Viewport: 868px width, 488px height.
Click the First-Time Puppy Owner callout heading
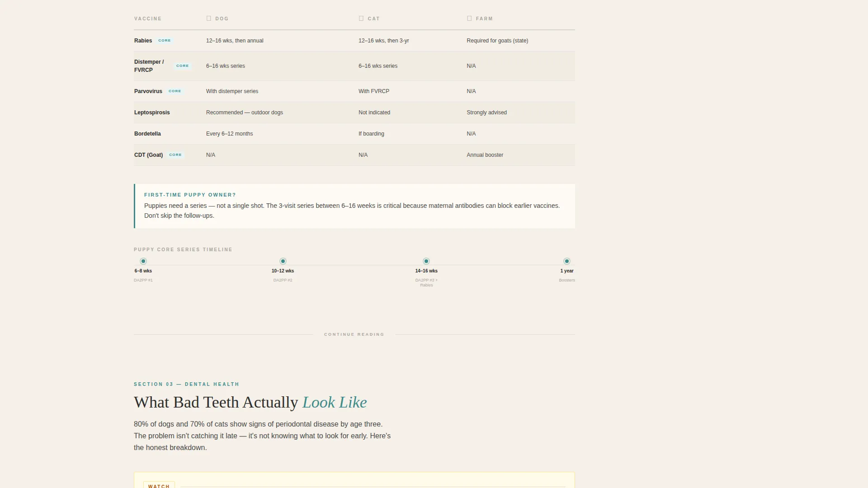pos(190,195)
